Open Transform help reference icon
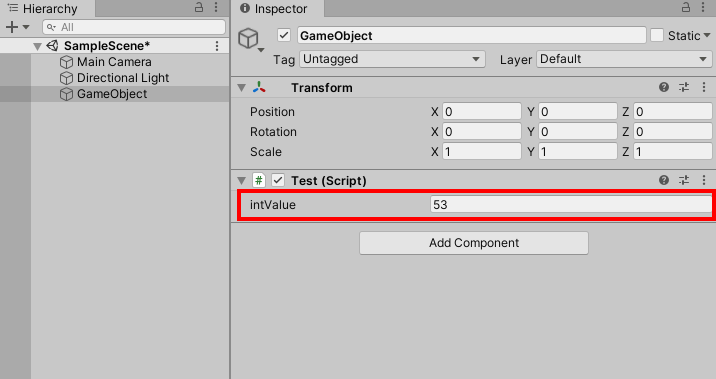The height and width of the screenshot is (379, 716). coord(664,87)
